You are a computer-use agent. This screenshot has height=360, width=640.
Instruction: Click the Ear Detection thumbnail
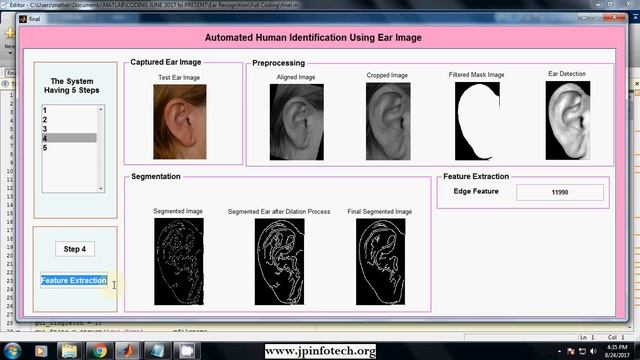pyautogui.click(x=568, y=120)
